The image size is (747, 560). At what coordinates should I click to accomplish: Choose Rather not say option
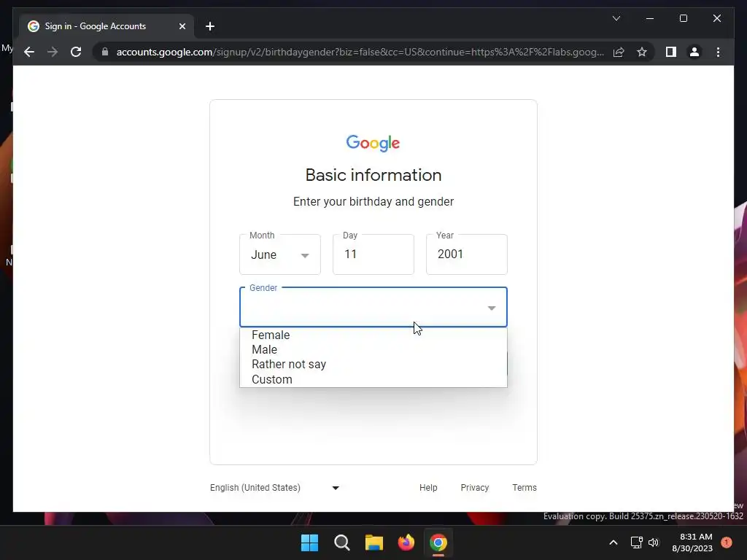click(373, 365)
